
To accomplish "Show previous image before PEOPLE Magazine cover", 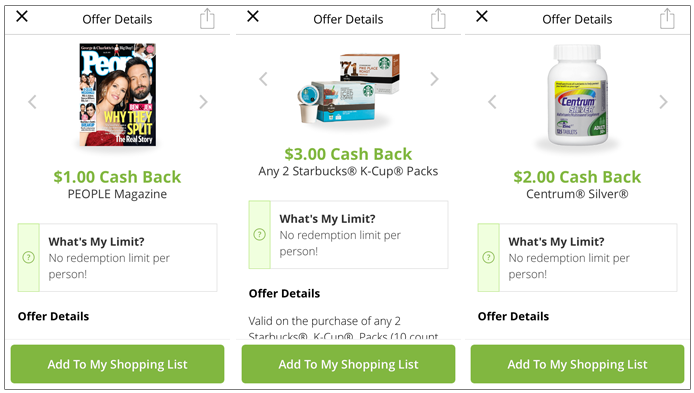I will (32, 102).
